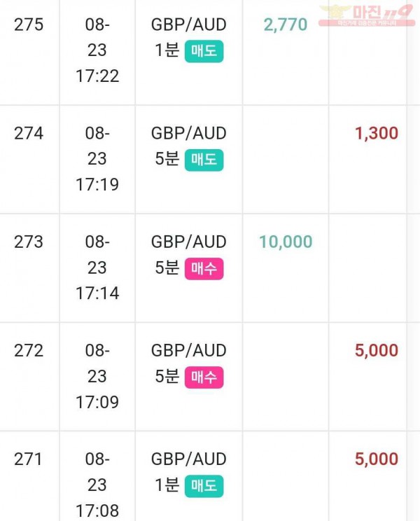This screenshot has height=521, width=420.
Task: Click the 마진119 watermark logo
Action: (367, 15)
